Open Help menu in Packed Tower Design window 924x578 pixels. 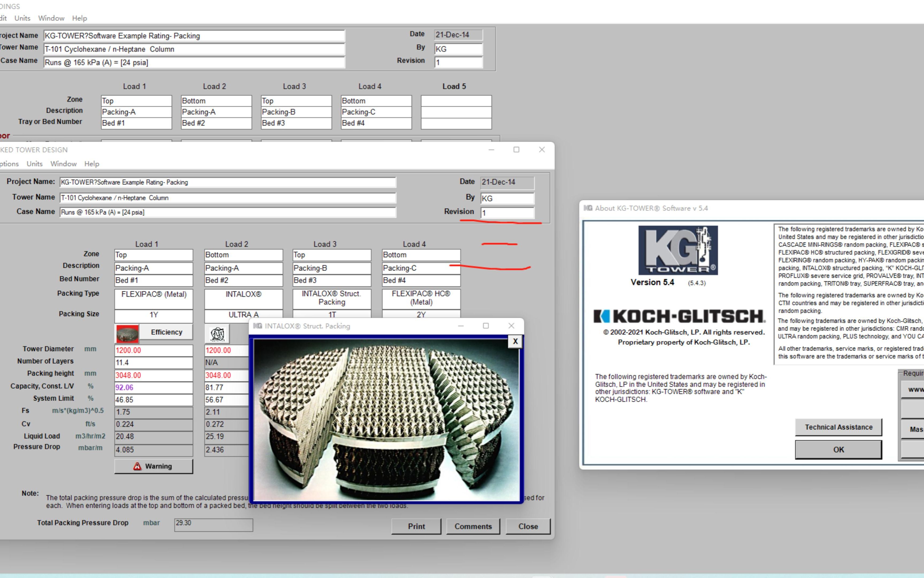click(92, 163)
